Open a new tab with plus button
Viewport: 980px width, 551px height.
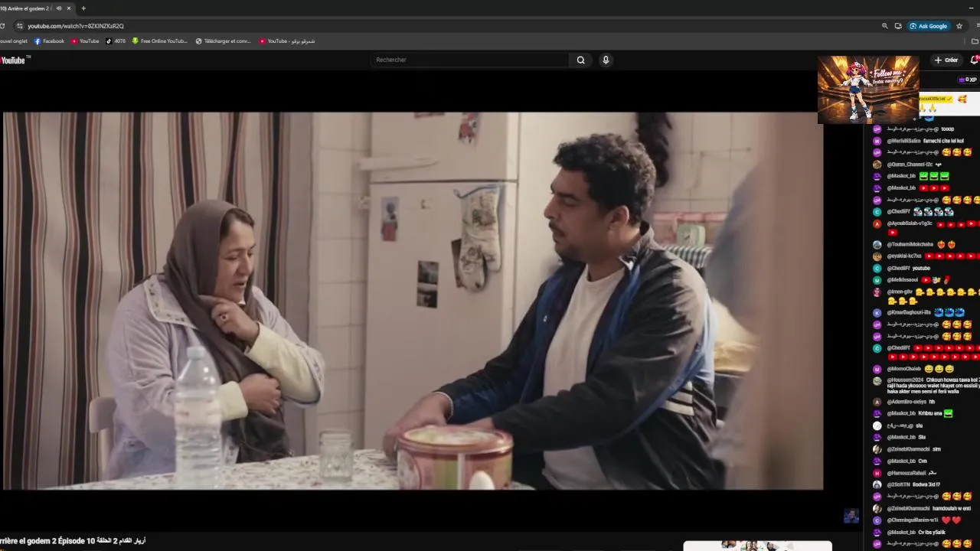[83, 8]
